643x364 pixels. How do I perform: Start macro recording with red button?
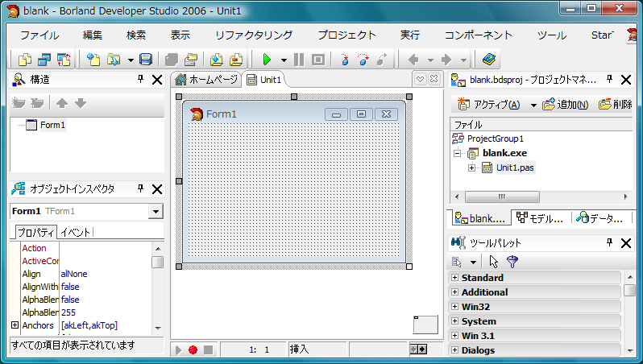coord(193,350)
